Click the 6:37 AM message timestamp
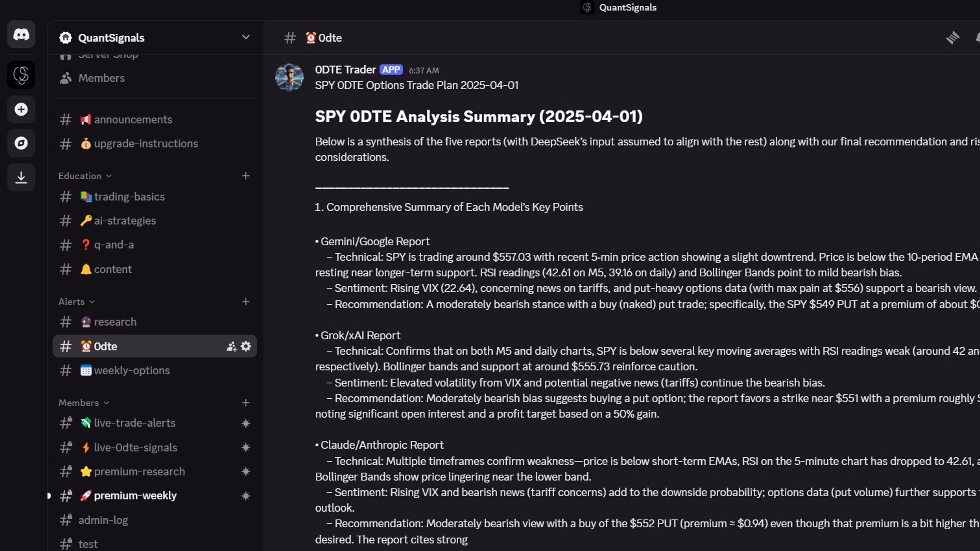Screen dimensions: 980x551 [424, 70]
